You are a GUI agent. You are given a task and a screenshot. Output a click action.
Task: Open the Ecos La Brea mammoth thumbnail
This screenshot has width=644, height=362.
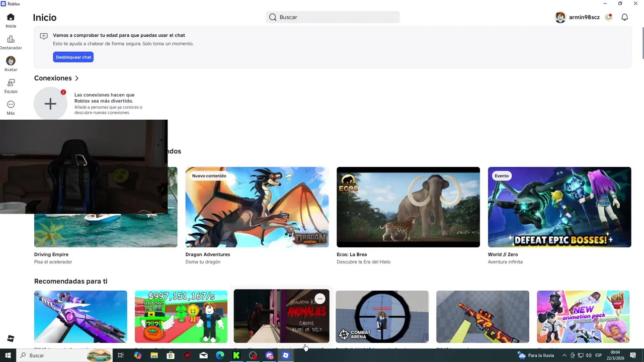coord(408,207)
